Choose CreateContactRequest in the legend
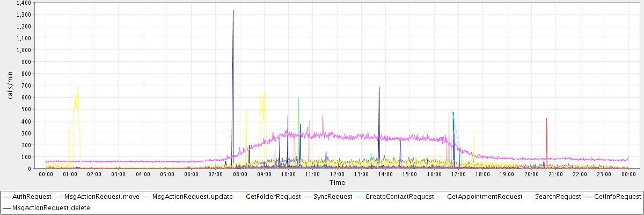This screenshot has width=644, height=215. [399, 197]
